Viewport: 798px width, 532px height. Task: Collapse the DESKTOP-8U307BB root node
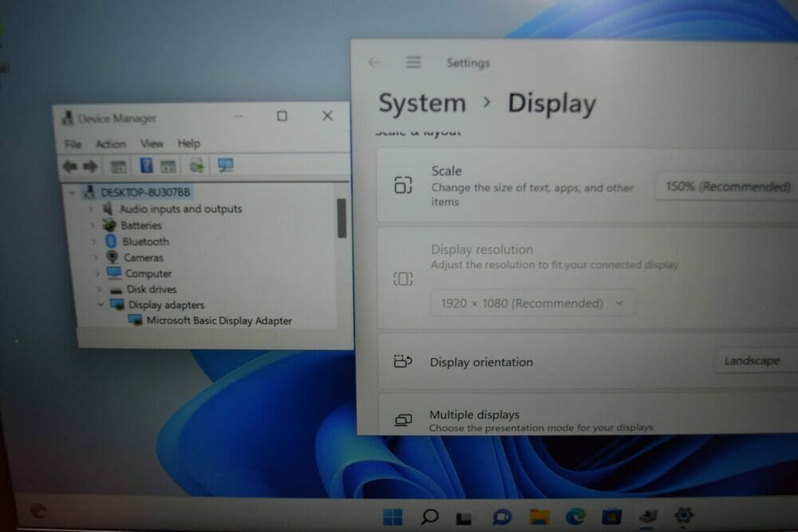(x=72, y=193)
